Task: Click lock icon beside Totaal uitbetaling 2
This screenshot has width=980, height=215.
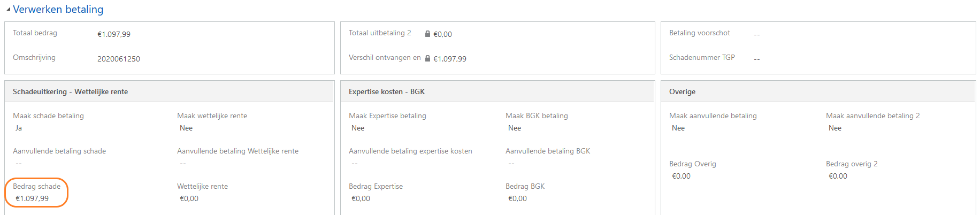Action: click(x=427, y=34)
